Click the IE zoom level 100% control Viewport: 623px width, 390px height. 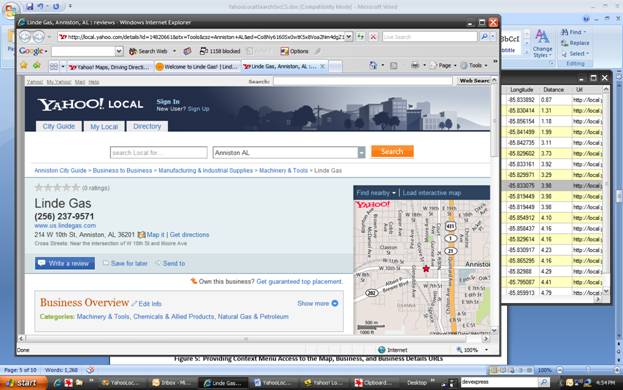click(472, 350)
